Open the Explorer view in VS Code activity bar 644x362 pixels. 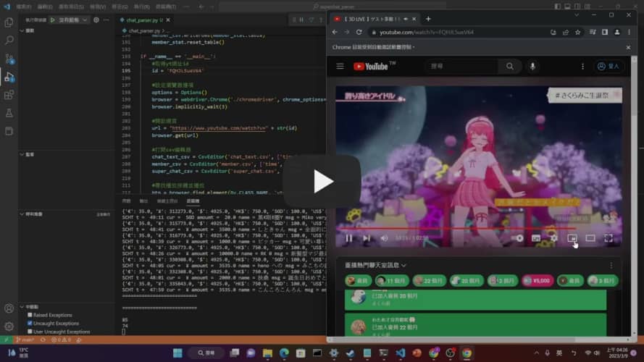pyautogui.click(x=9, y=22)
